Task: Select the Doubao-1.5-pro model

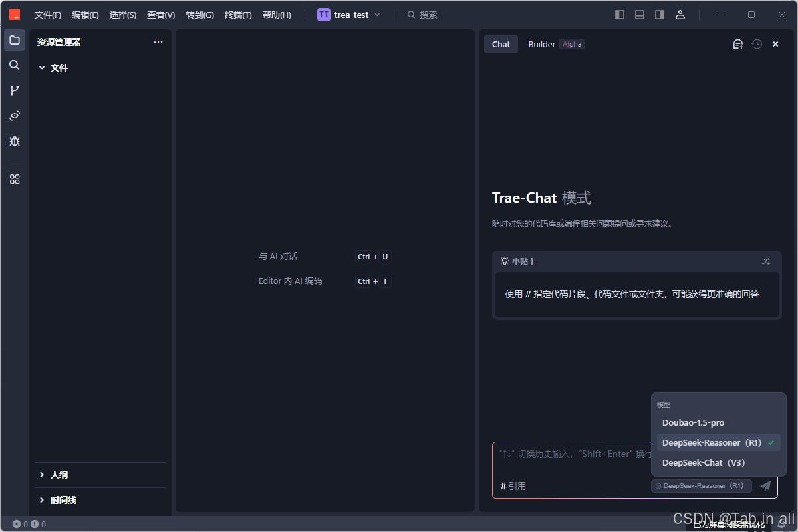Action: coord(692,422)
